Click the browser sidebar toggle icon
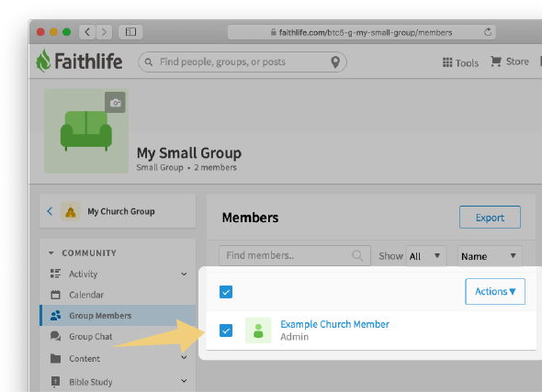The height and width of the screenshot is (392, 542). tap(130, 32)
